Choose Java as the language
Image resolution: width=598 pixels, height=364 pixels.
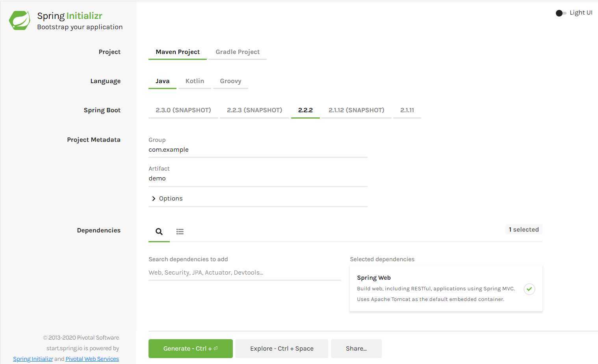pos(162,81)
